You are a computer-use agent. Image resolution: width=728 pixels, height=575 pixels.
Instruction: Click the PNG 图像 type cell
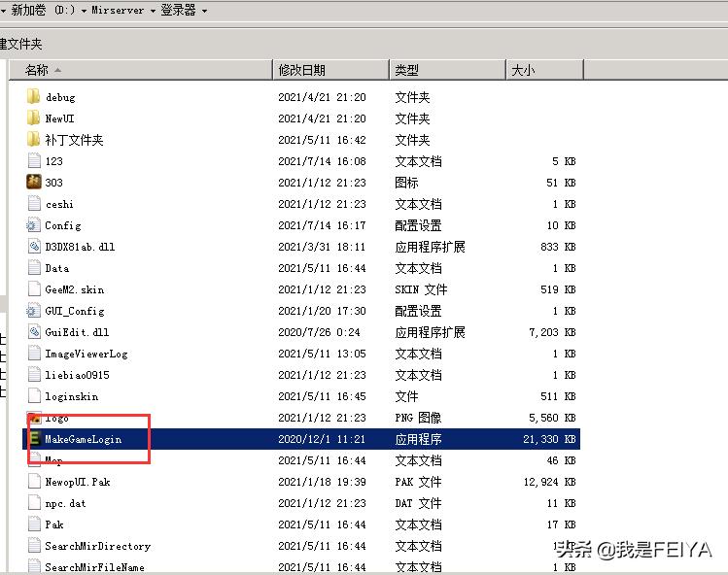click(x=418, y=418)
